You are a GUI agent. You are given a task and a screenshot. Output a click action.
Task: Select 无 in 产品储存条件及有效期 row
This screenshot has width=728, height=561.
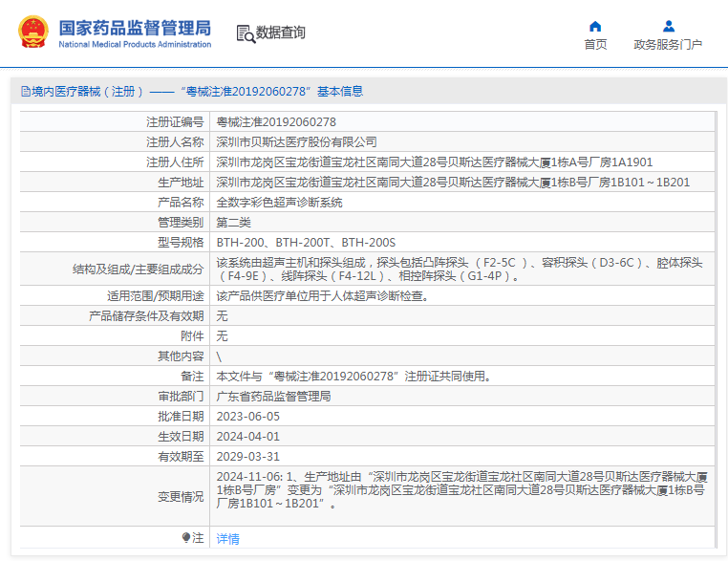(222, 315)
